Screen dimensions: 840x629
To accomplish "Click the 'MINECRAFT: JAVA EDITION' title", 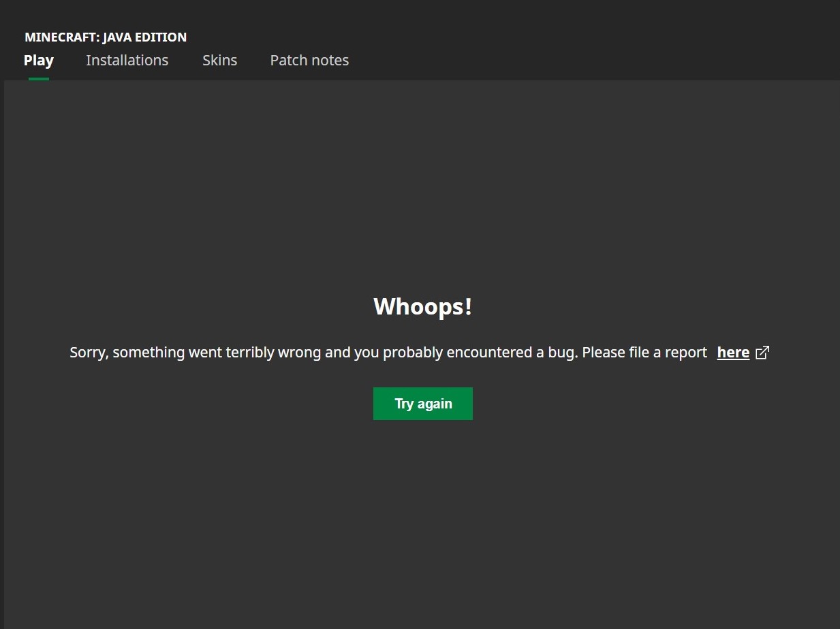I will coord(106,37).
